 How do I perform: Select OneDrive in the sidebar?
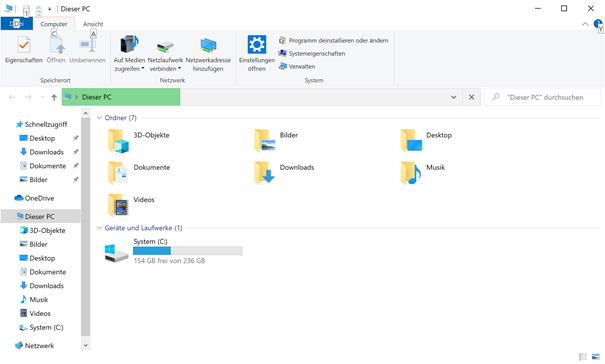click(34, 198)
